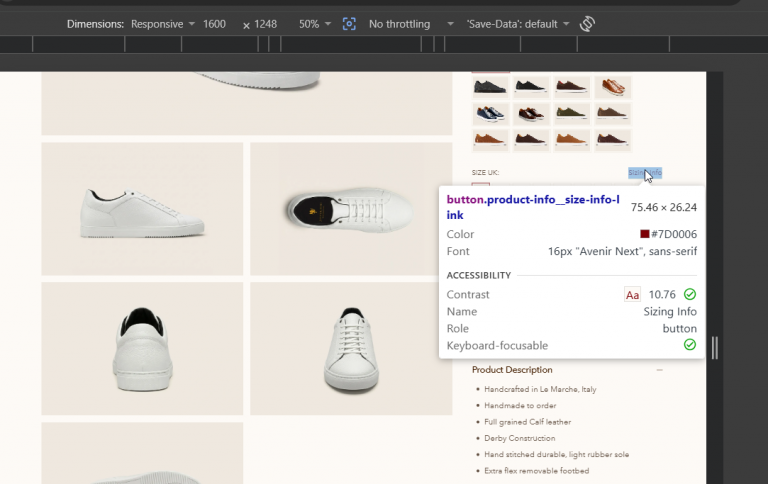
Task: Click the rotate orientation icon
Action: [587, 24]
